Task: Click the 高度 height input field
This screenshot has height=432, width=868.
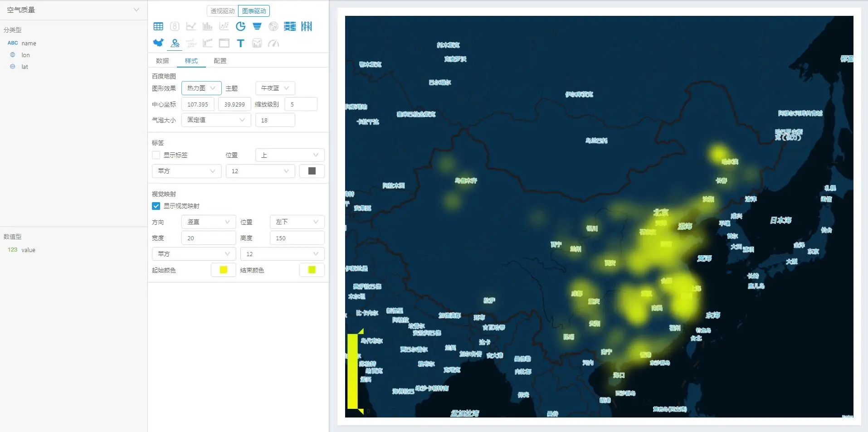Action: 297,238
